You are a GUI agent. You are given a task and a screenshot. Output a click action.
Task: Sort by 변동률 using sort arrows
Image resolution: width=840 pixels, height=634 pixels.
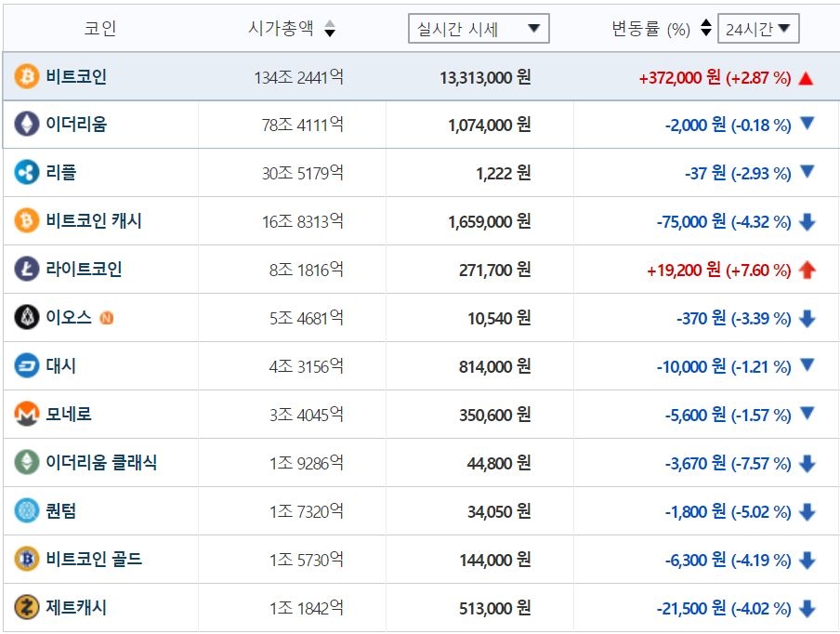coord(706,29)
